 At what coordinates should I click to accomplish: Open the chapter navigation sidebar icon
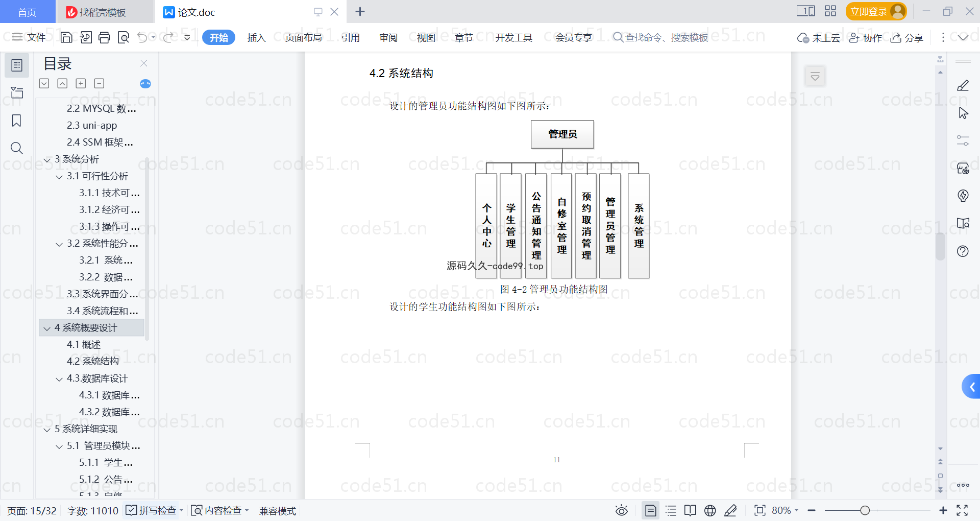pos(17,92)
